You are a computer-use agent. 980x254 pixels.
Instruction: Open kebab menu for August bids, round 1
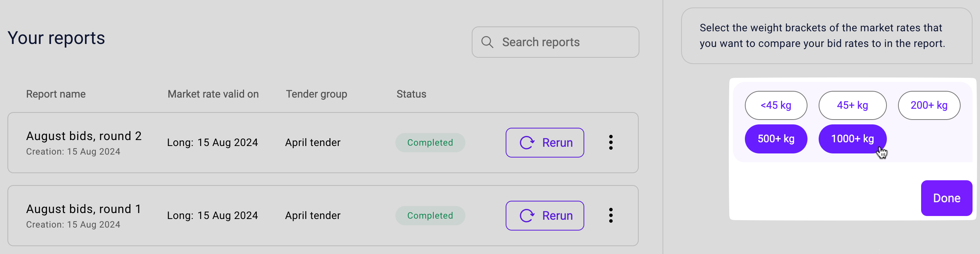(611, 215)
